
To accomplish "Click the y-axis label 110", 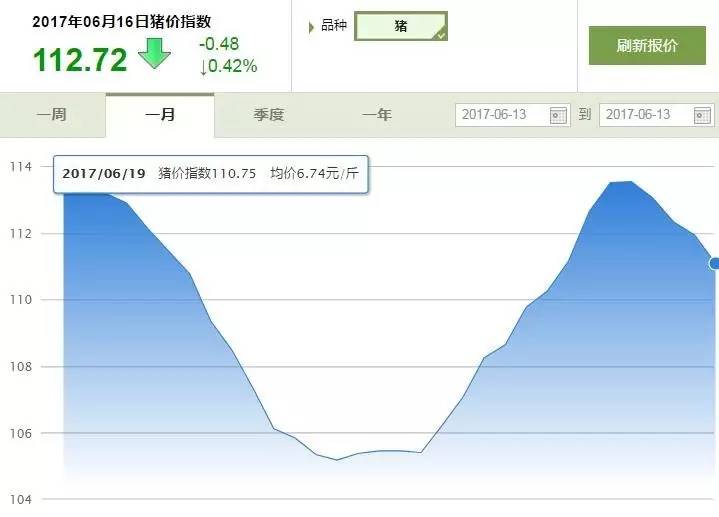I will [21, 300].
